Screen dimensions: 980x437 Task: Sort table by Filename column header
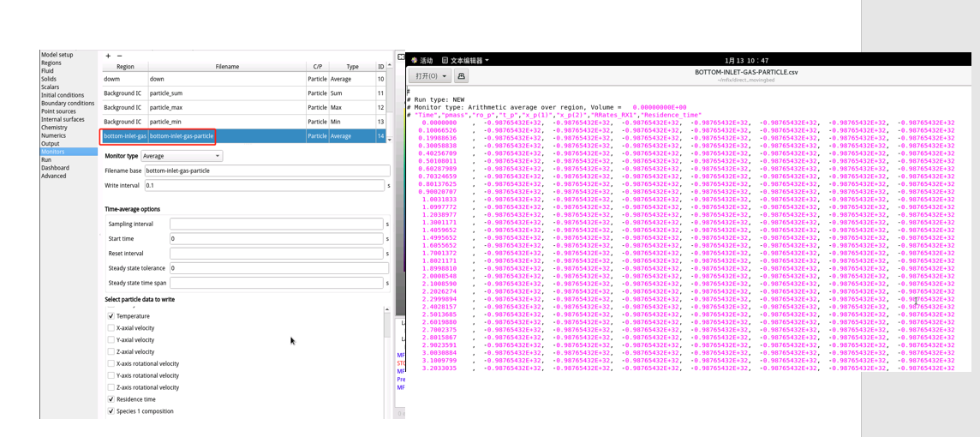pyautogui.click(x=228, y=66)
